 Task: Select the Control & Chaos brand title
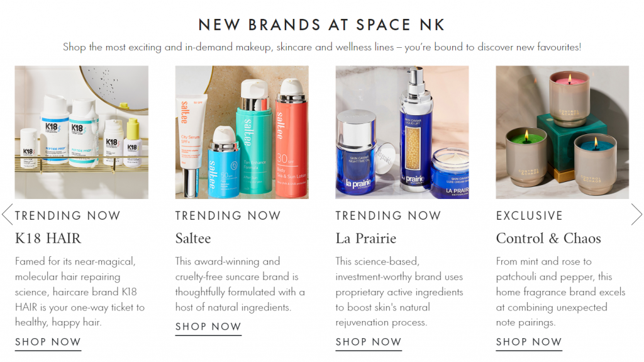[x=548, y=238]
